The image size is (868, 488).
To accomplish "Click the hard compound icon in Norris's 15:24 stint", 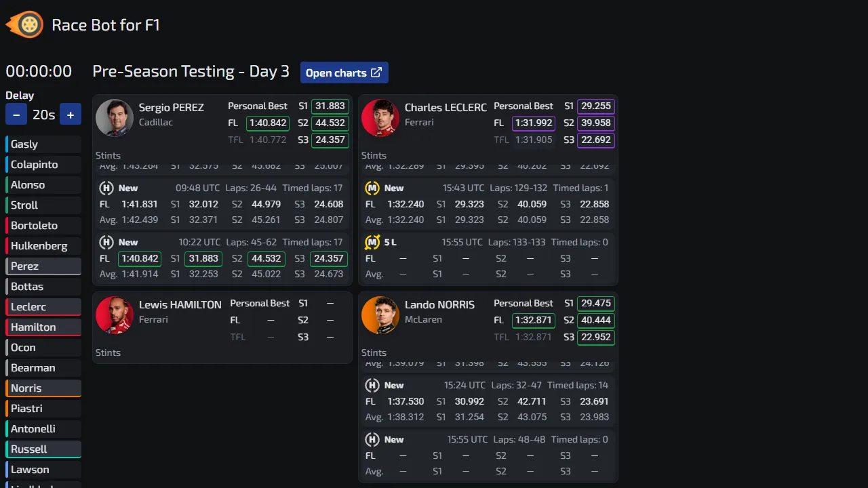I will 372,385.
